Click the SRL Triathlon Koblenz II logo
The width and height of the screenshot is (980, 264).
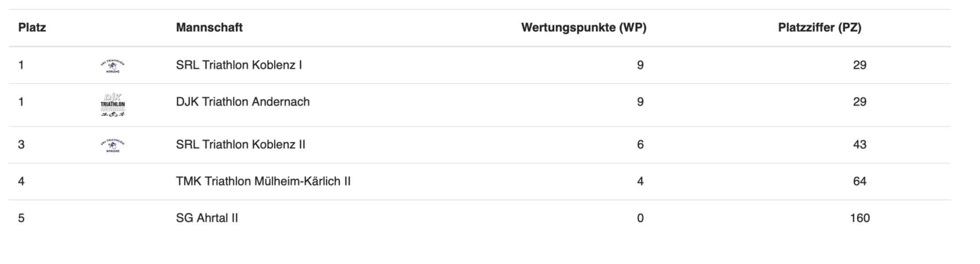(x=113, y=145)
